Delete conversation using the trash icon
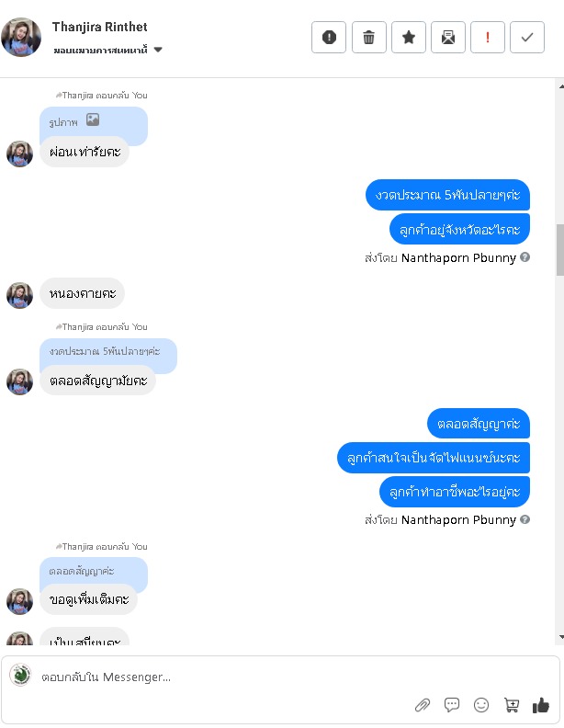This screenshot has width=564, height=728. 368,37
